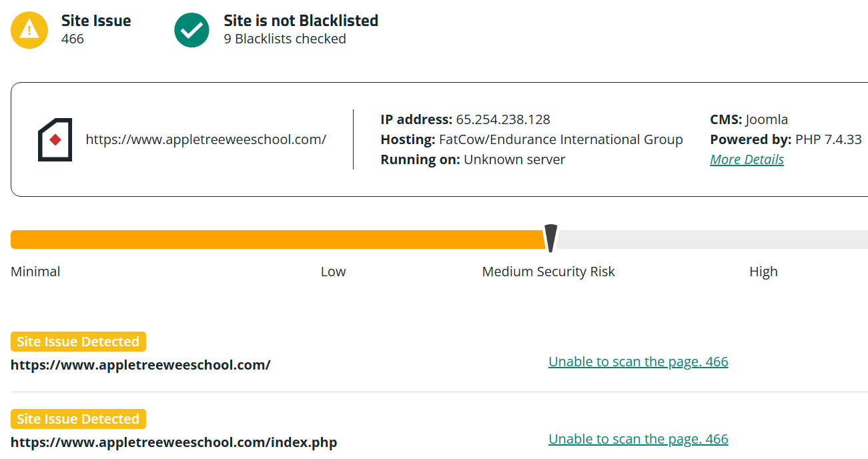
Task: Click the green checkmark blacklist icon
Action: pyautogui.click(x=192, y=29)
